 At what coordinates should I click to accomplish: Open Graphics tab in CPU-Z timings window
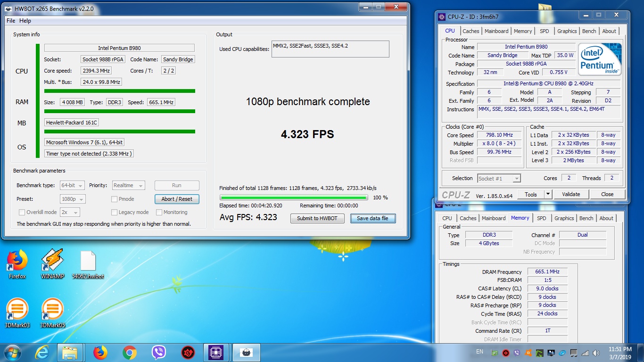click(564, 218)
